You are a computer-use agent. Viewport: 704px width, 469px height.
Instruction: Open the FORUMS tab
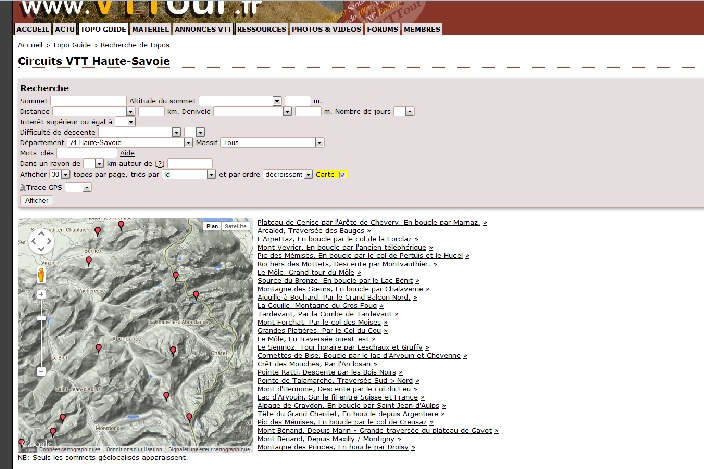(382, 29)
